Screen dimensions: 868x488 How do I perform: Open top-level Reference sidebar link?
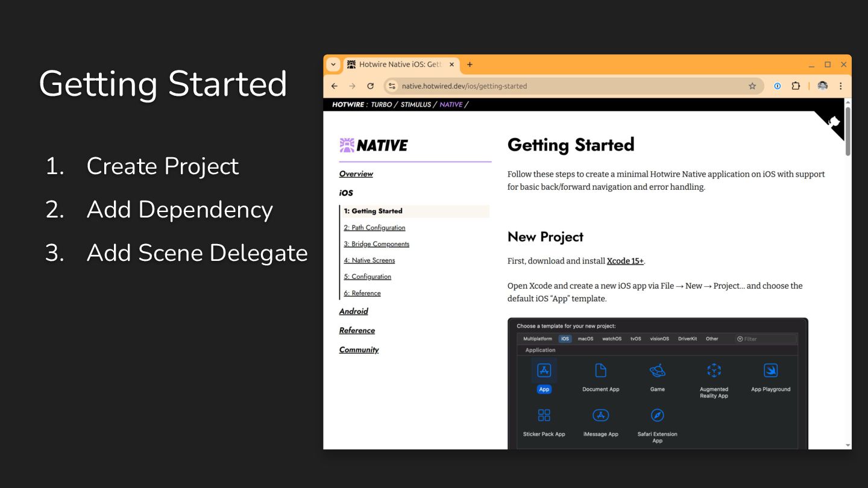[357, 330]
